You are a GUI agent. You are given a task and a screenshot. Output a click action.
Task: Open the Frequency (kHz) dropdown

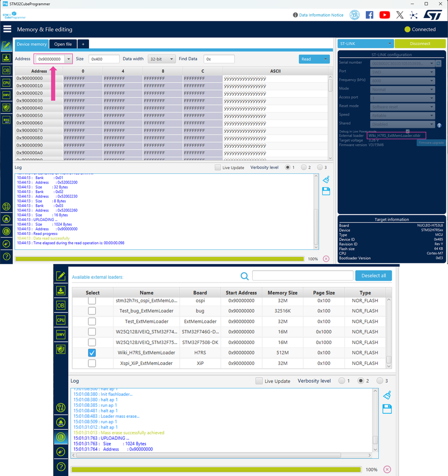(402, 81)
